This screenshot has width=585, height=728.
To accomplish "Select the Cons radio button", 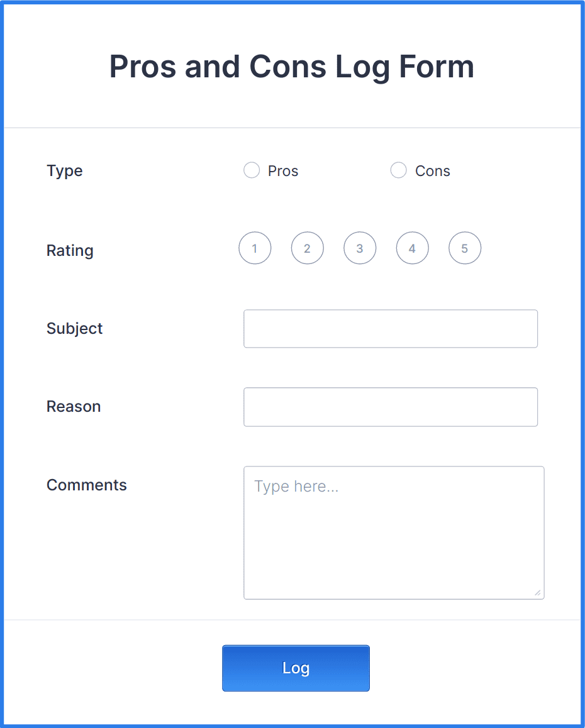I will click(398, 170).
